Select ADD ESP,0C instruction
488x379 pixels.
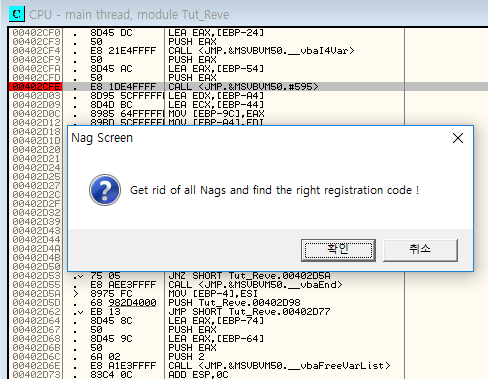(198, 375)
